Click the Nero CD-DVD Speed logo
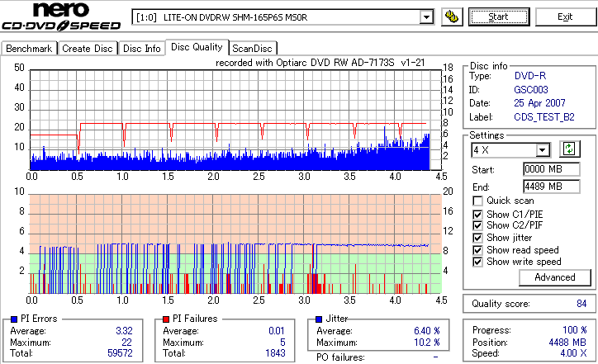598x364 pixels. pyautogui.click(x=61, y=17)
